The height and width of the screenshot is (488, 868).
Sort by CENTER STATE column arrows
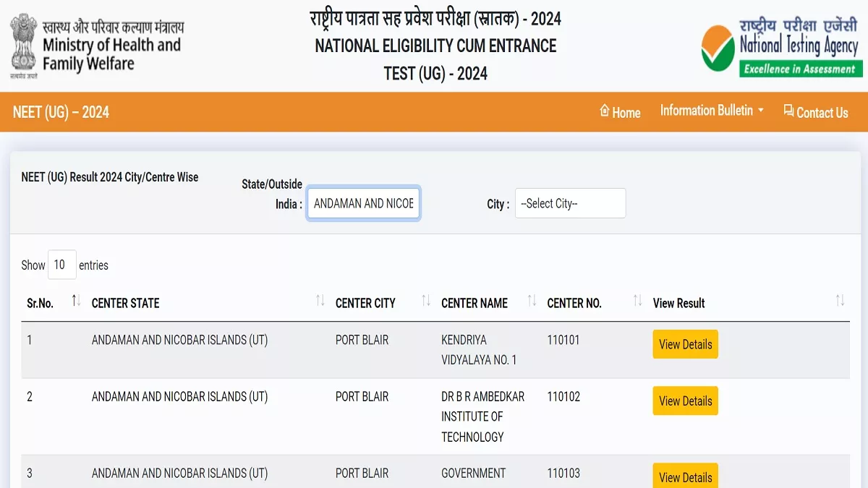coord(320,301)
